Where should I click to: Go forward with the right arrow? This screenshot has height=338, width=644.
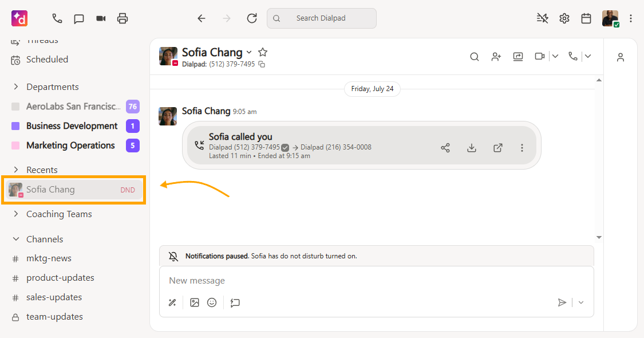coord(227,18)
